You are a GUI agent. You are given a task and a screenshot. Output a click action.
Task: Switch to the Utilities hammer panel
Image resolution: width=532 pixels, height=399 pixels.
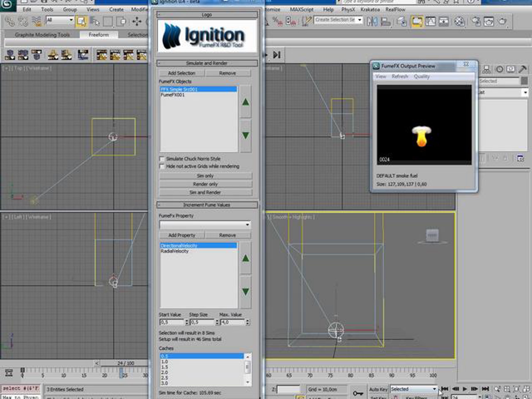pos(522,70)
